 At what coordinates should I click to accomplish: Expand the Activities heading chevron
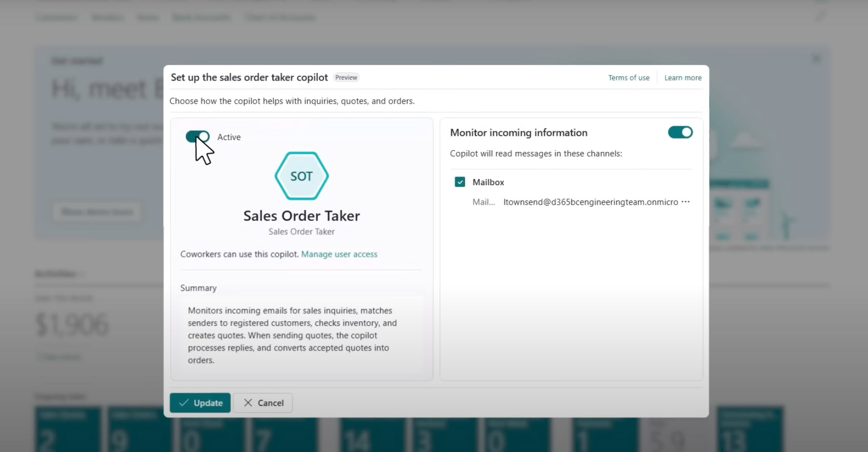[82, 274]
